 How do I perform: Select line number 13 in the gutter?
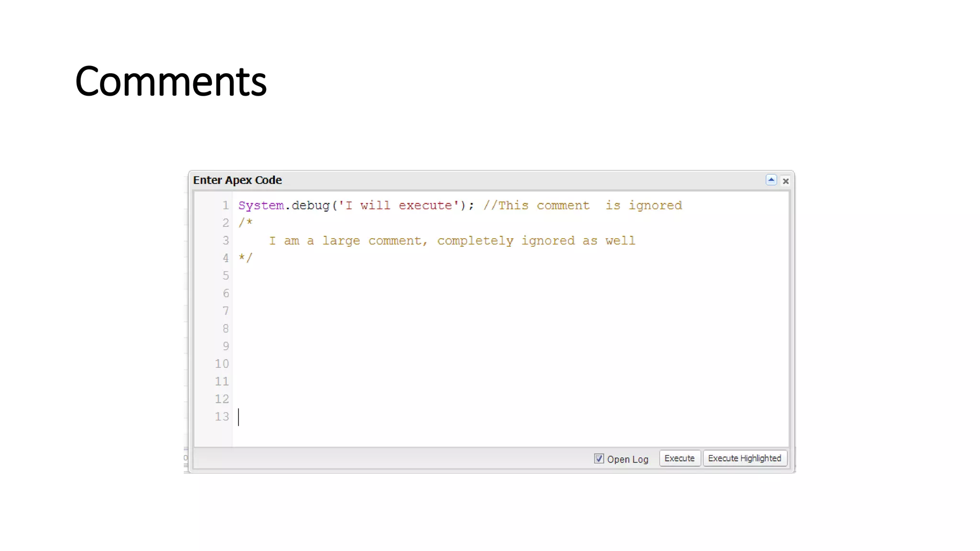pos(222,417)
